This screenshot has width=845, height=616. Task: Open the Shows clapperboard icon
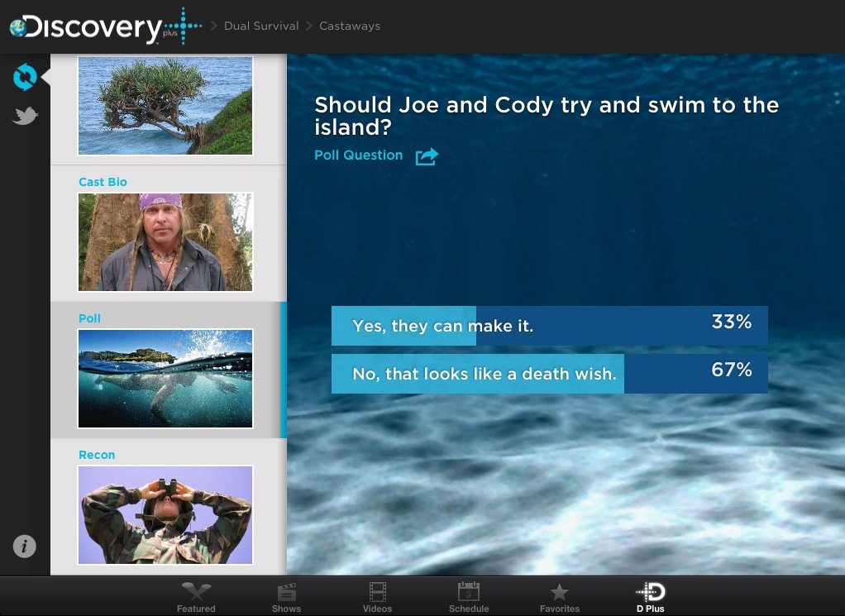[x=286, y=597]
